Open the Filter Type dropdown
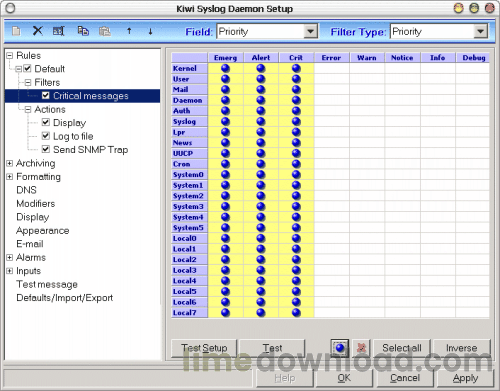The height and width of the screenshot is (391, 500). tap(480, 32)
